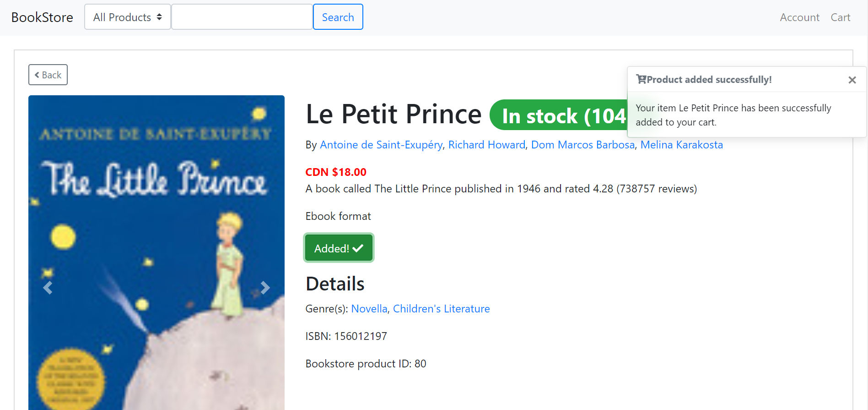The height and width of the screenshot is (410, 868).
Task: Click the green Added! button
Action: click(x=339, y=248)
